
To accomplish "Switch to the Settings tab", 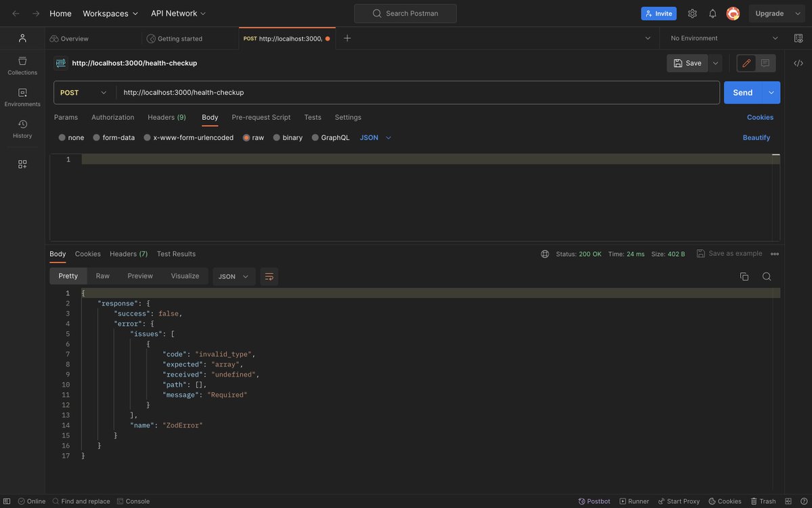I will (x=348, y=117).
